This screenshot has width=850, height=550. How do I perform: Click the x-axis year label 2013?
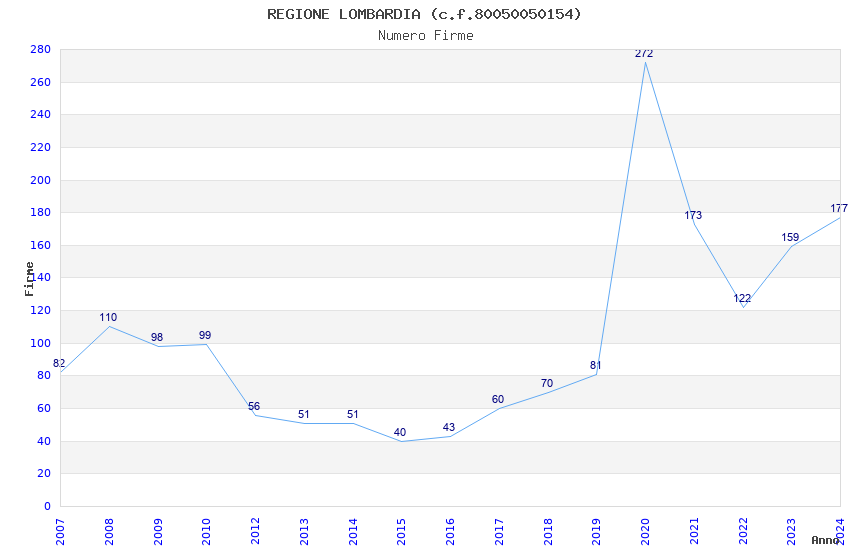[x=304, y=532]
